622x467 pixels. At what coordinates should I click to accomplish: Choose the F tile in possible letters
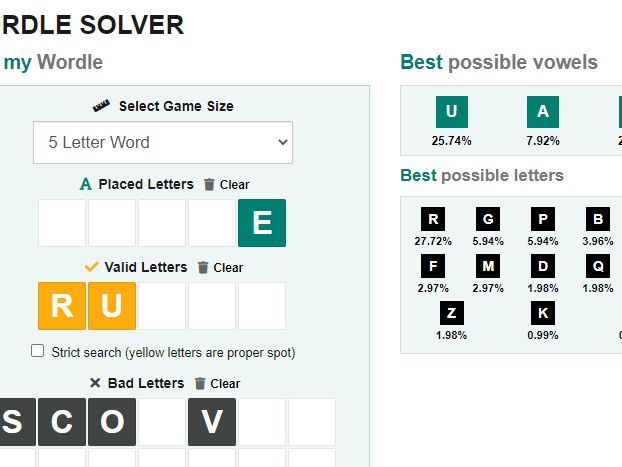coord(433,266)
